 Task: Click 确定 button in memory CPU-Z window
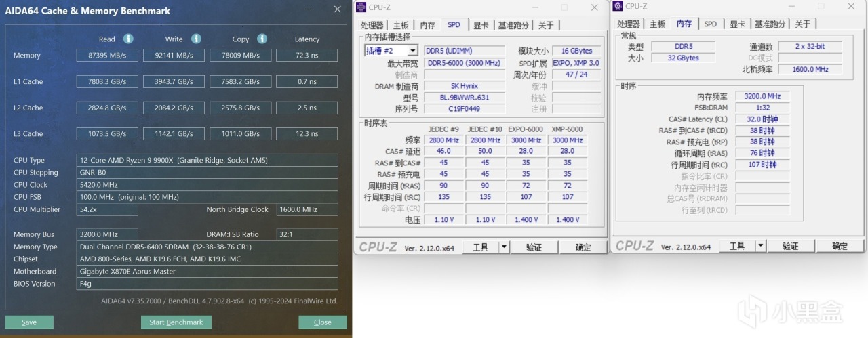tap(840, 246)
